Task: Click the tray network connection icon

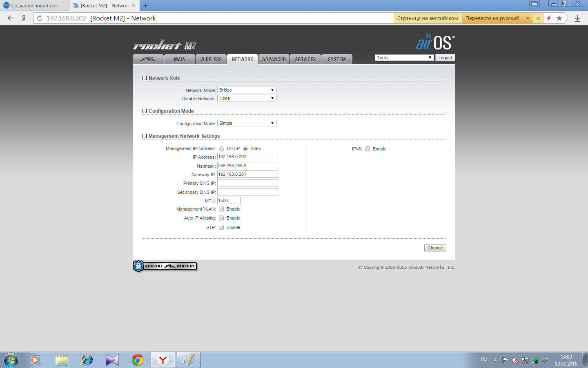Action: click(525, 360)
